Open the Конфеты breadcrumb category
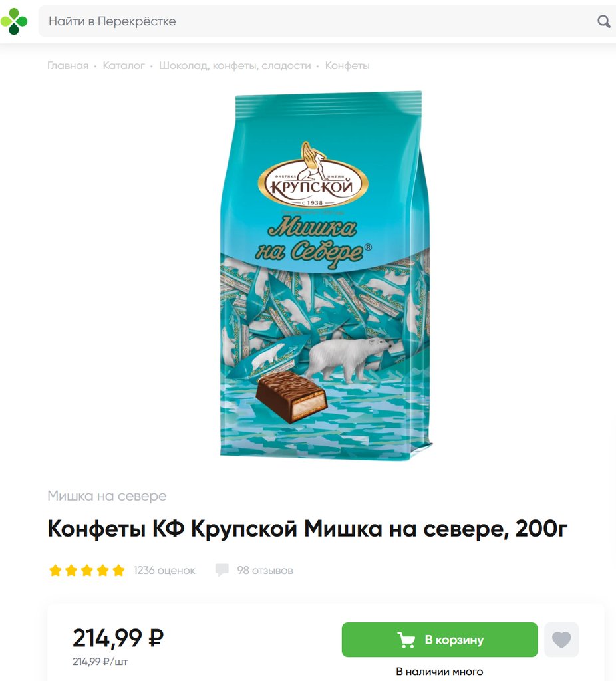Viewport: 616px width, 681px height. pyautogui.click(x=347, y=66)
